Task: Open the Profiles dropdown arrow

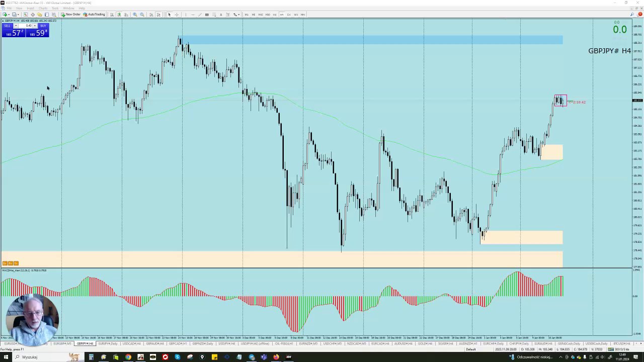Action: pos(18,15)
